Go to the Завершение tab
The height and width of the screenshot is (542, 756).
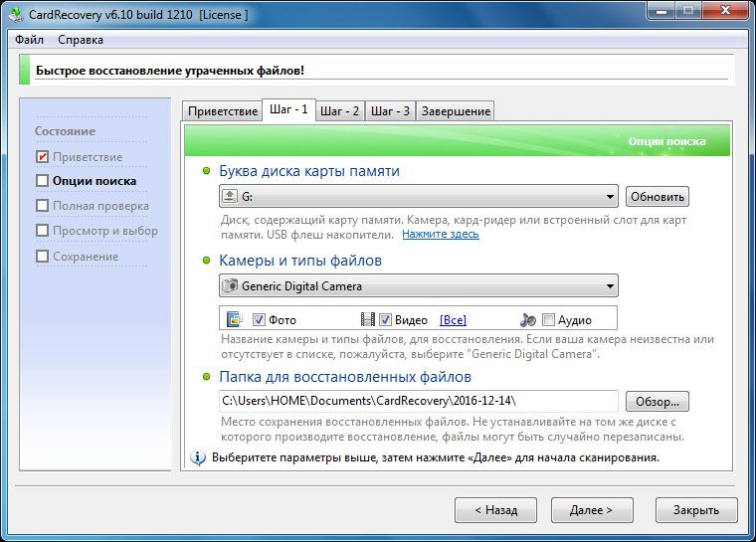click(x=456, y=111)
